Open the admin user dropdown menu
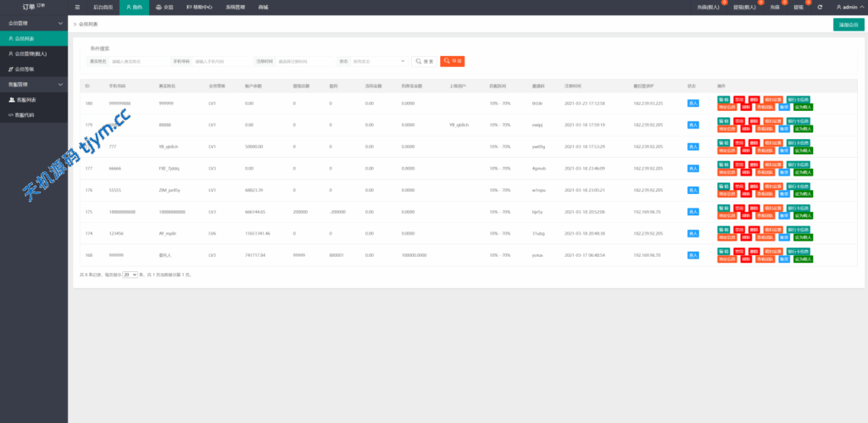 (x=848, y=7)
